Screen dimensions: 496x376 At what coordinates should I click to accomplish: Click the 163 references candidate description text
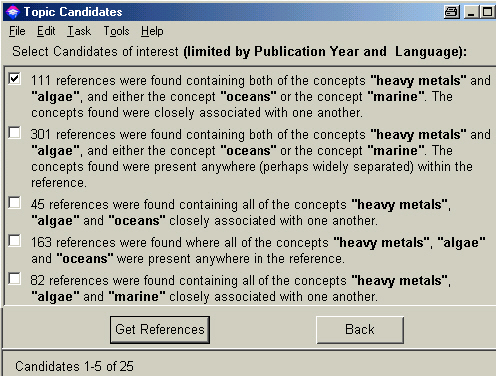[x=258, y=251]
